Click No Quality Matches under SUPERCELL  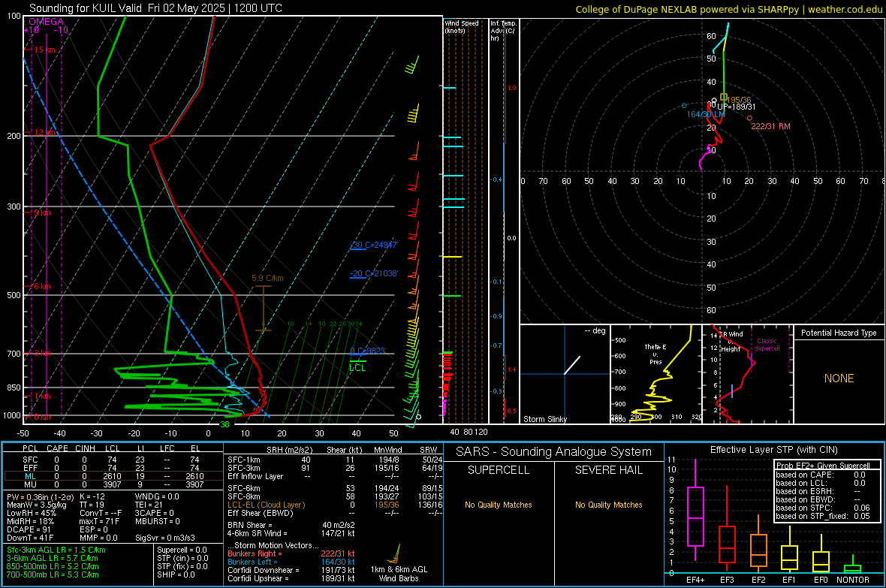tap(499, 505)
